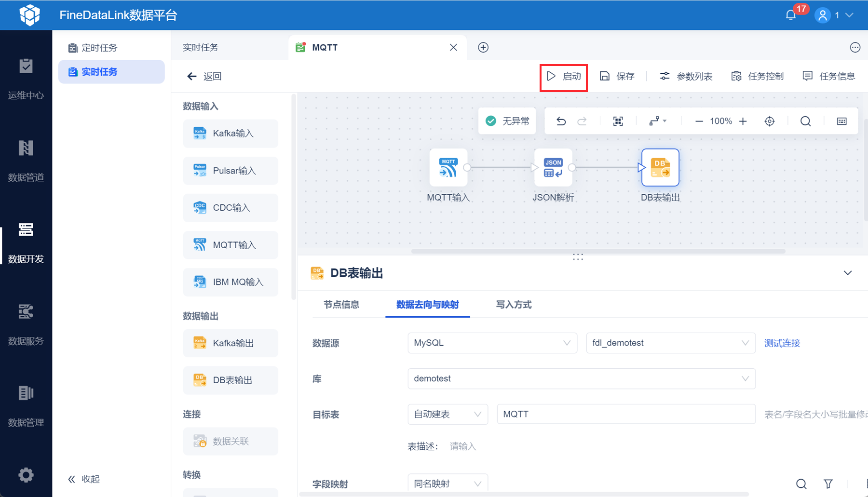Undo the last canvas action

[x=561, y=121]
